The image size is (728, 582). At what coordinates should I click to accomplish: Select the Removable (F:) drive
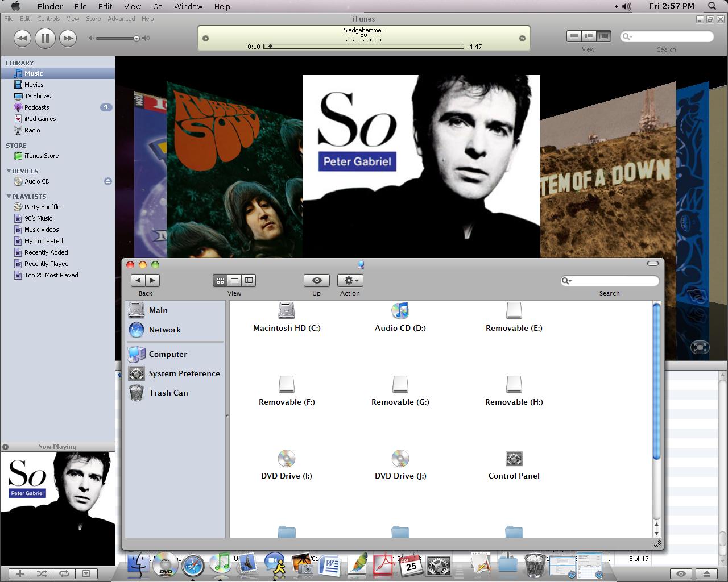pyautogui.click(x=287, y=391)
